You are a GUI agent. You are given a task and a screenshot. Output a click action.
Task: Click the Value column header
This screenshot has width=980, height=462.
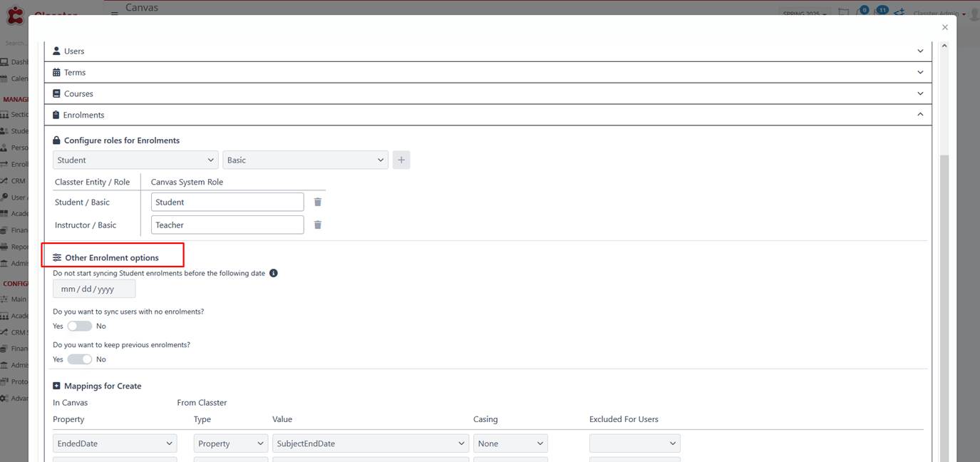282,419
